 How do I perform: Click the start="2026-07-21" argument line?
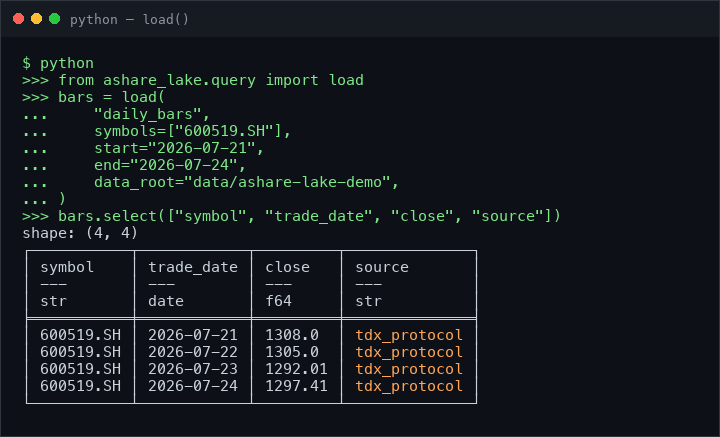[x=179, y=148]
